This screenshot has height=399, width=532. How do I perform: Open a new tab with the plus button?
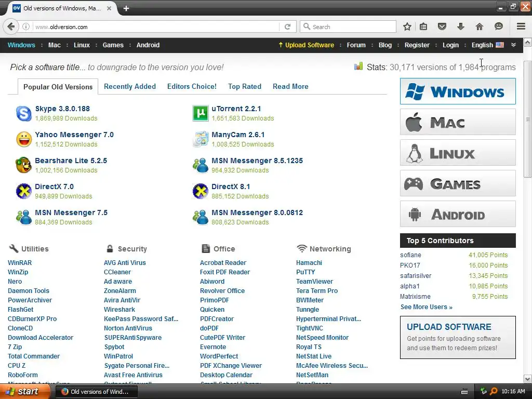pos(126,8)
